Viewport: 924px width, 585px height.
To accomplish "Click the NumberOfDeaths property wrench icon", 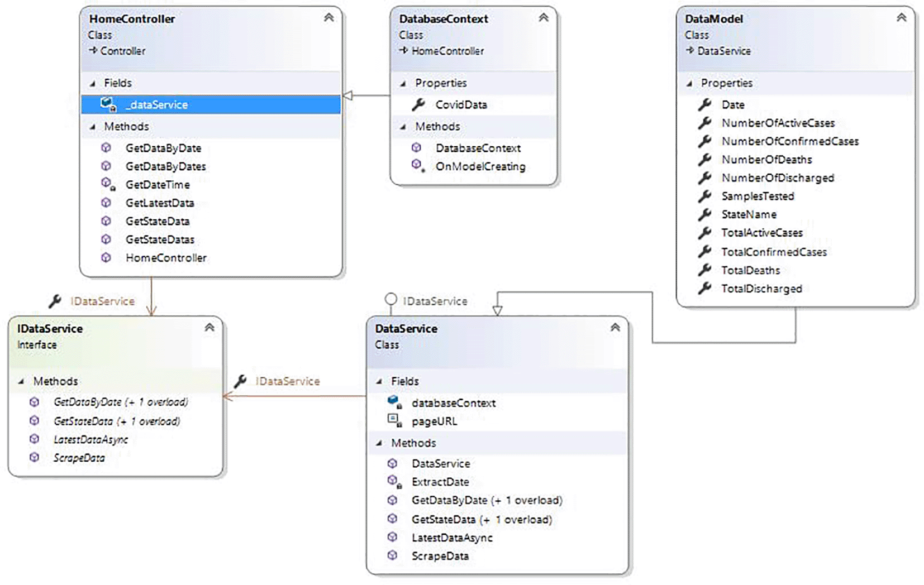I will click(705, 159).
